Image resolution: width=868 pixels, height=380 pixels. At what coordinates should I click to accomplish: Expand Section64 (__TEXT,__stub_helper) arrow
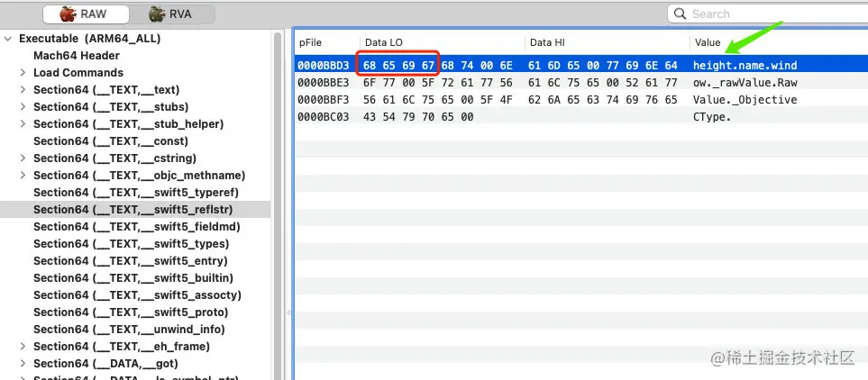click(23, 124)
